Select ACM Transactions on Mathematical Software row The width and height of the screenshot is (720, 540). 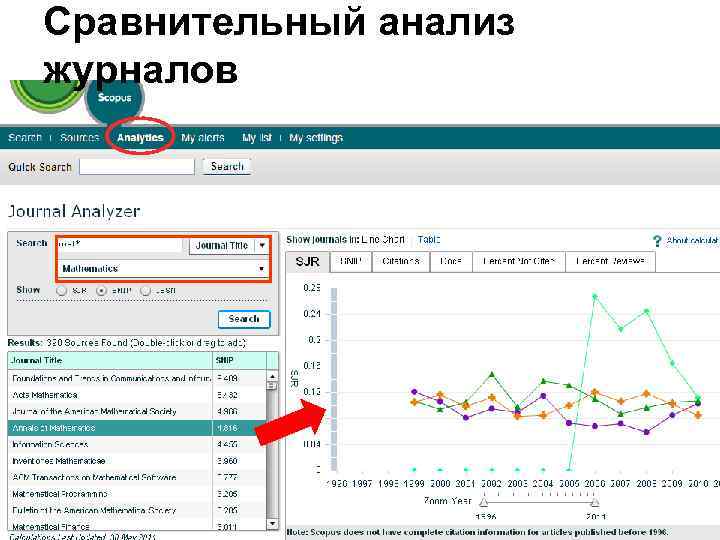coord(137,478)
